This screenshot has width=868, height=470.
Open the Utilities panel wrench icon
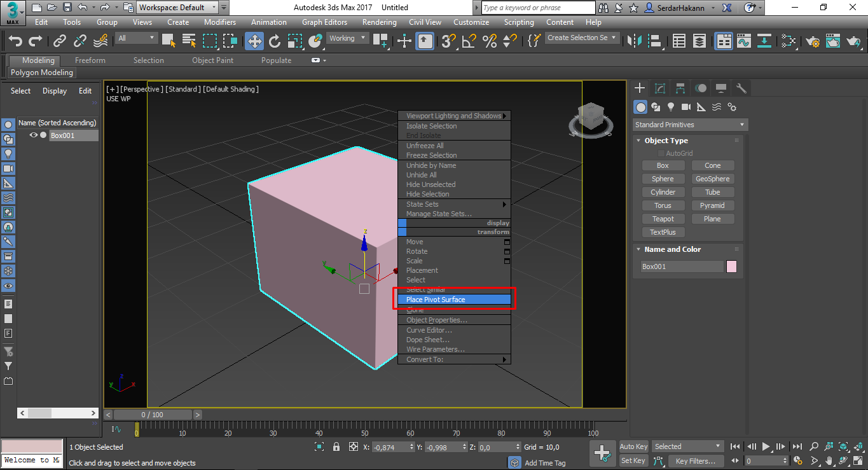point(740,88)
